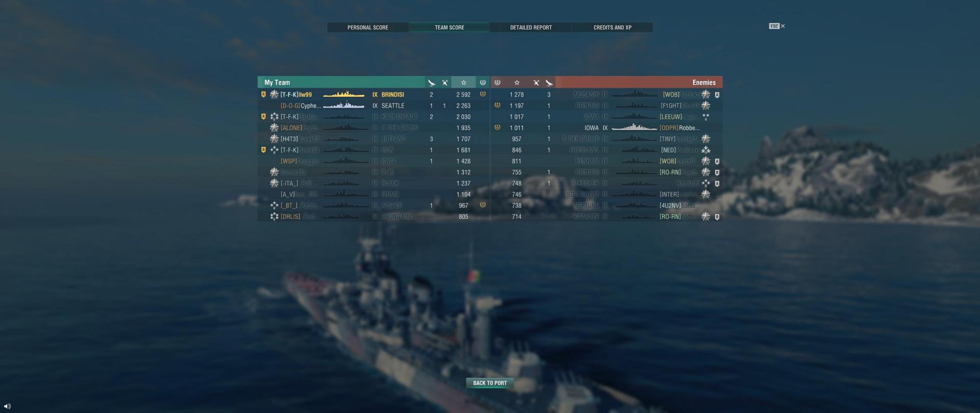
Task: Click the sound speaker icon
Action: [7, 406]
